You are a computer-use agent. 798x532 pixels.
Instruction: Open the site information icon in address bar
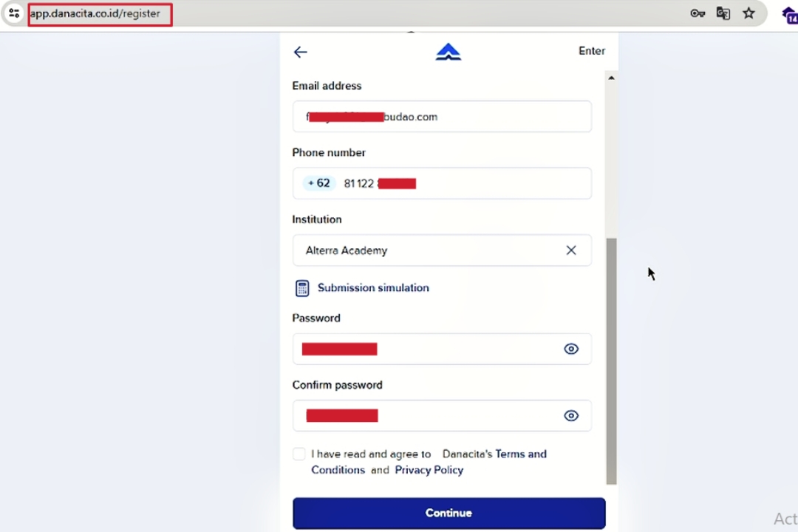pos(14,13)
